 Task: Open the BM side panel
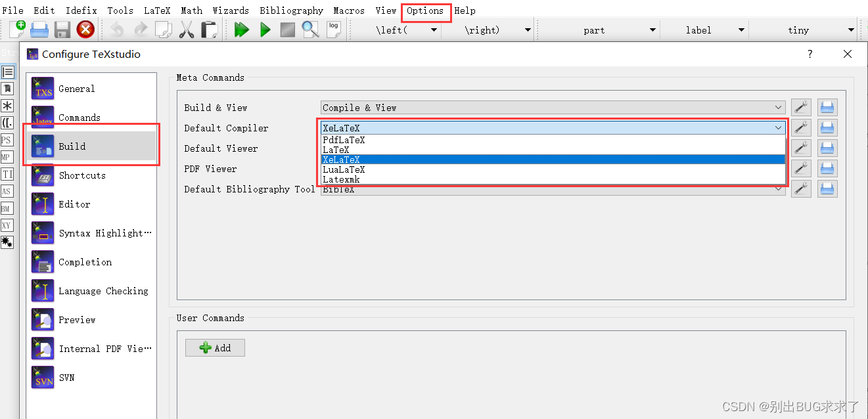click(x=7, y=208)
